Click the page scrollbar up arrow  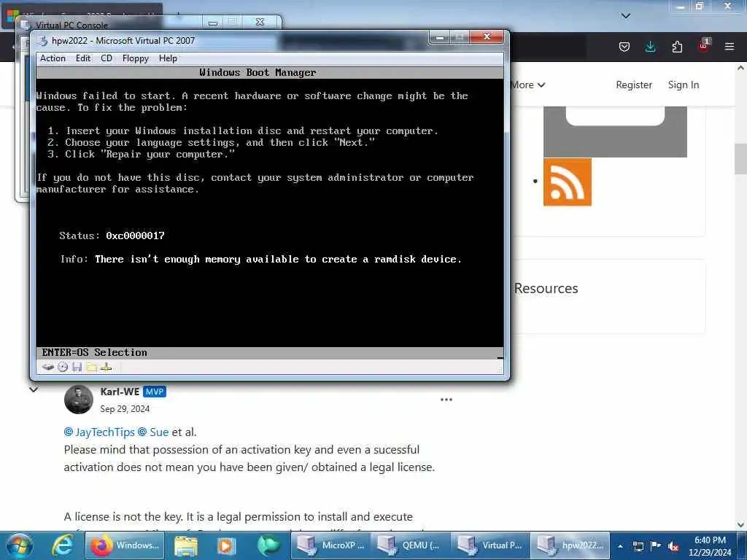pos(741,68)
